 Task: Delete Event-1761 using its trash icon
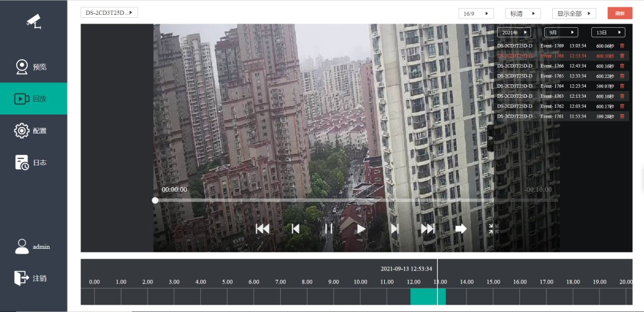(622, 116)
